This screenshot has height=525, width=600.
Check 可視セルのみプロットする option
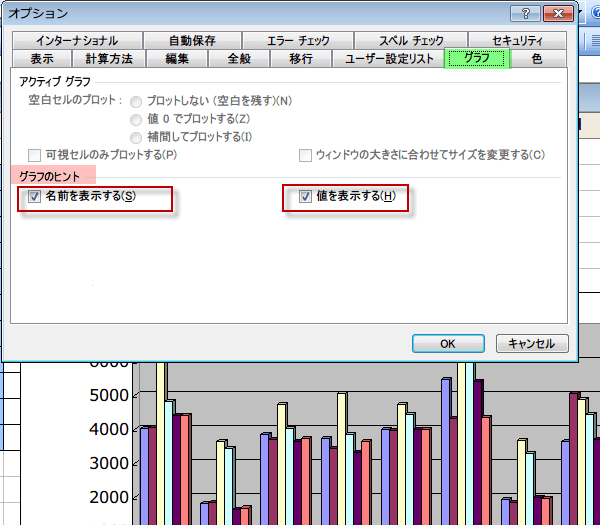[35, 155]
